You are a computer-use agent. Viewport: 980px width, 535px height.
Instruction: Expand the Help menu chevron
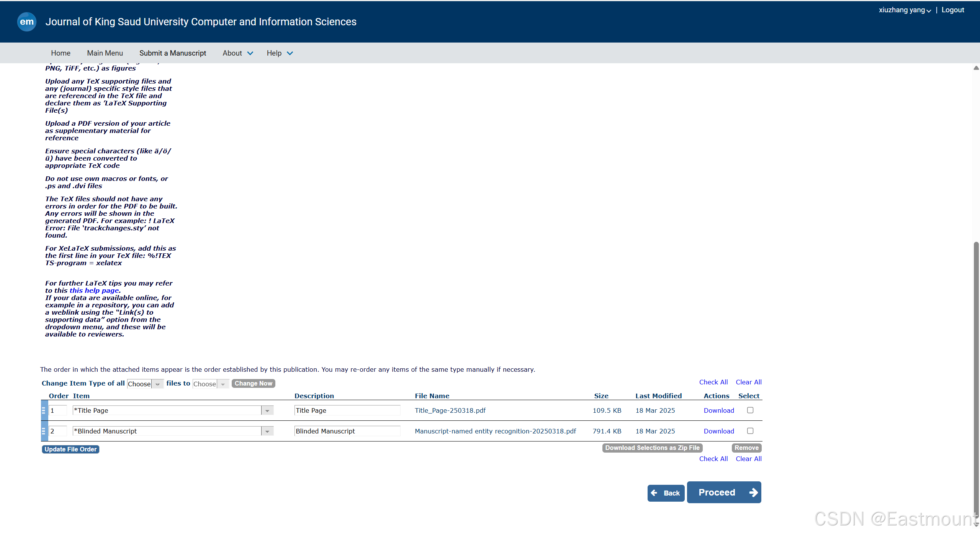coord(290,53)
